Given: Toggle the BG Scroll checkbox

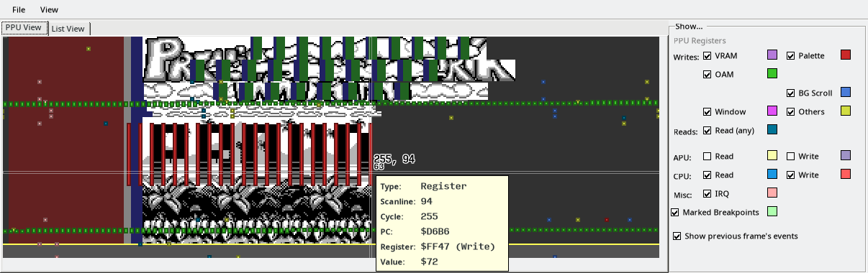Looking at the screenshot, I should pyautogui.click(x=791, y=93).
